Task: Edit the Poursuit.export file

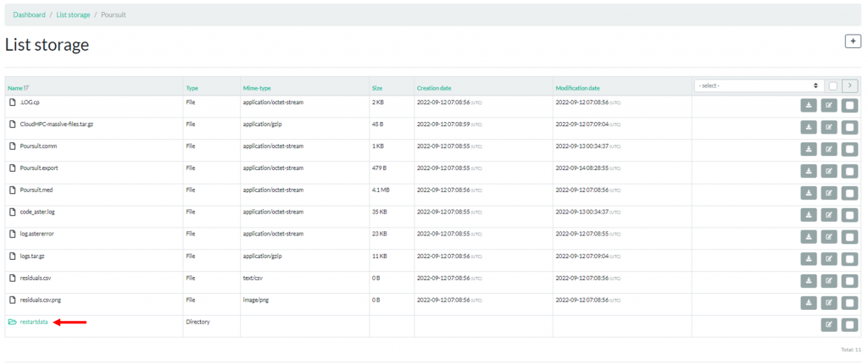Action: point(829,171)
